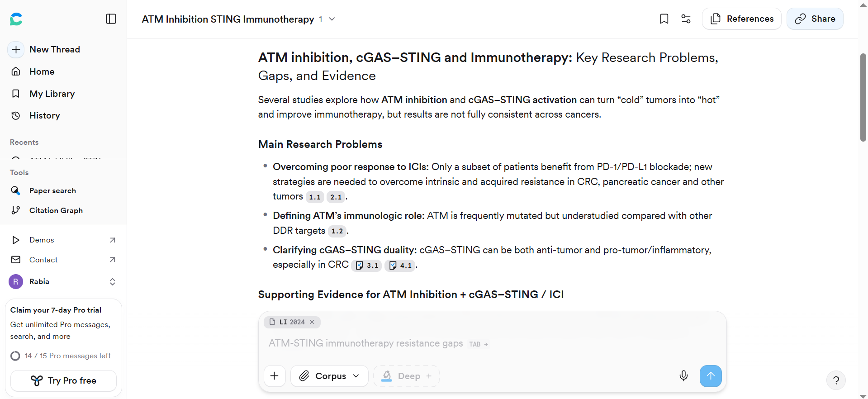The width and height of the screenshot is (868, 399).
Task: Expand thread title dropdown chevron
Action: coord(332,19)
